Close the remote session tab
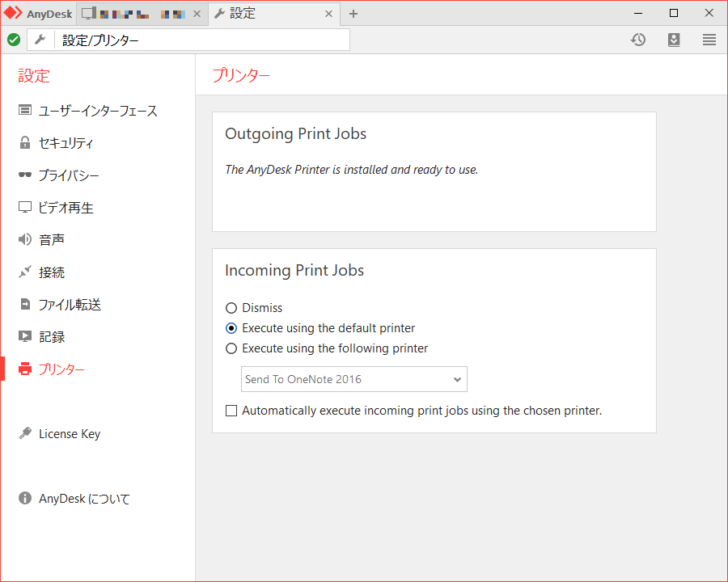 pyautogui.click(x=197, y=14)
